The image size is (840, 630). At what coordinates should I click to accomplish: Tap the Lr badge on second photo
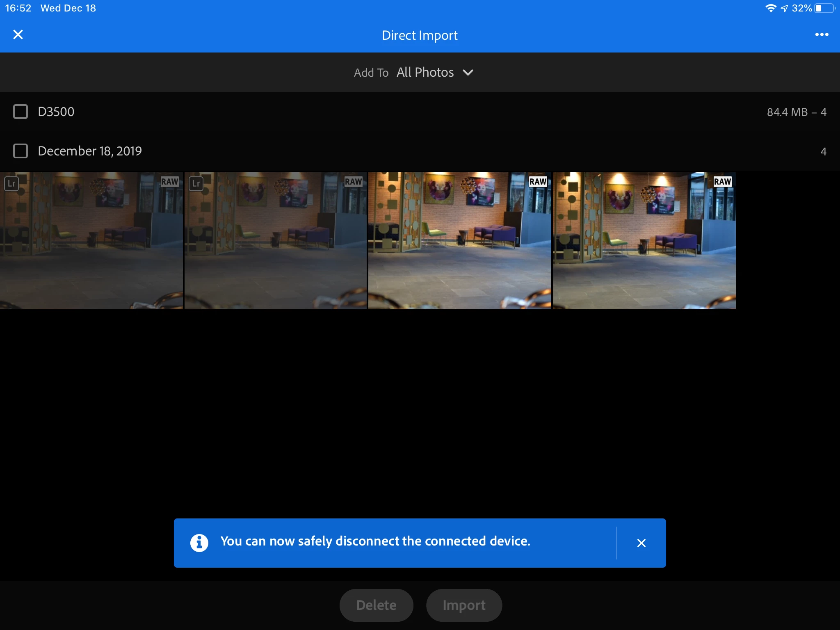pyautogui.click(x=196, y=183)
